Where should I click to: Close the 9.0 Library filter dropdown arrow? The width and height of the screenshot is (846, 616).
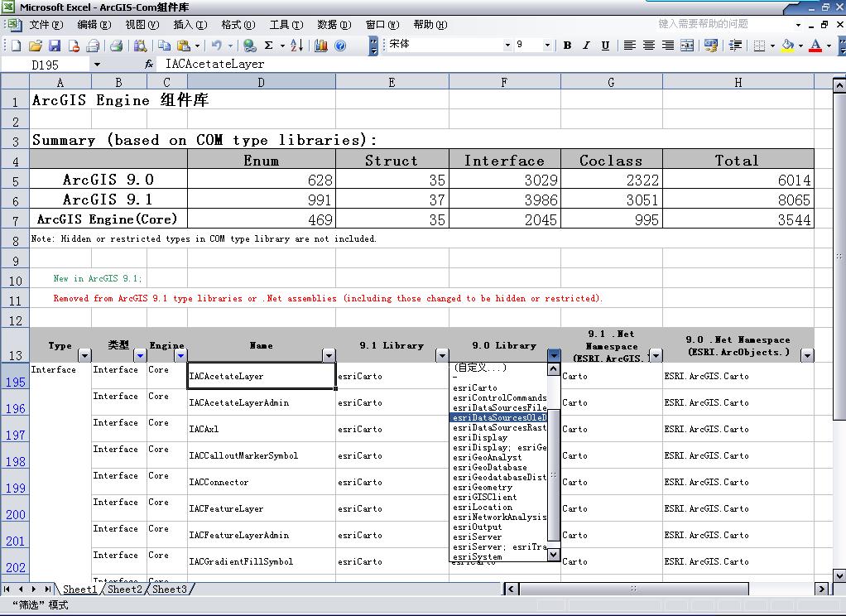click(x=554, y=355)
